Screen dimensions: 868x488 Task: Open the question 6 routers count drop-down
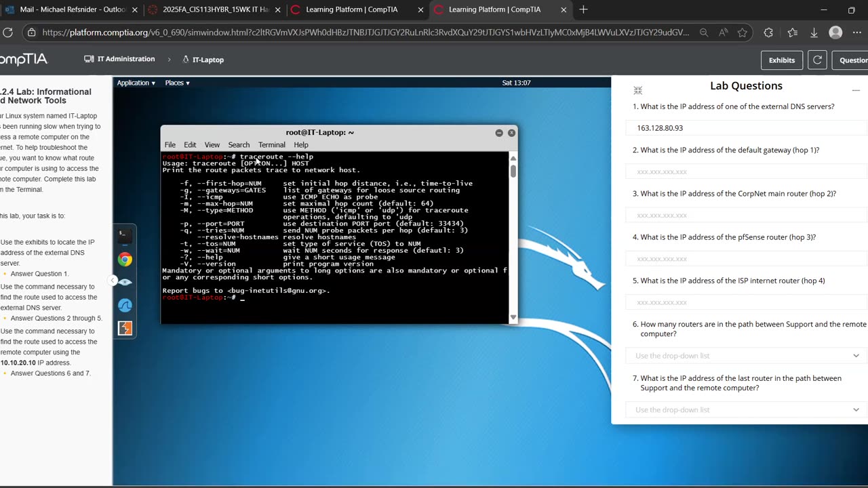point(746,355)
